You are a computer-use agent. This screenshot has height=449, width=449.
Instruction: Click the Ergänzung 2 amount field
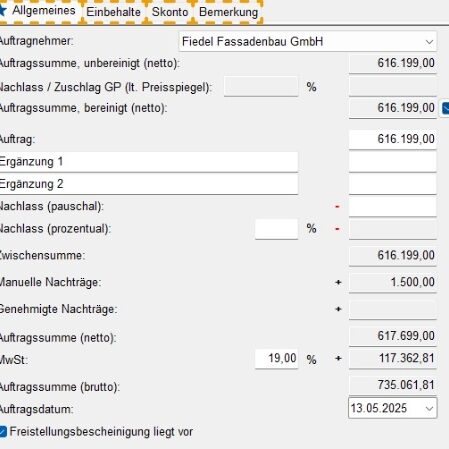(x=393, y=184)
